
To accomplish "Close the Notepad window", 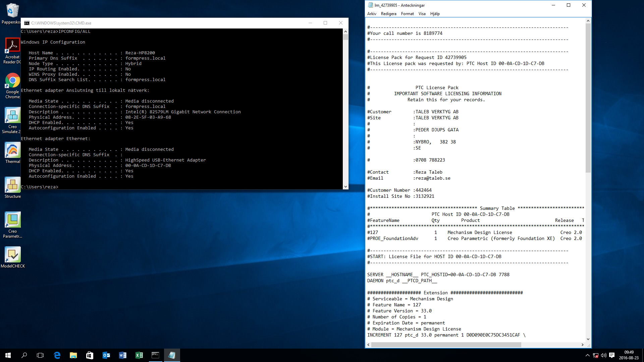I will [584, 5].
